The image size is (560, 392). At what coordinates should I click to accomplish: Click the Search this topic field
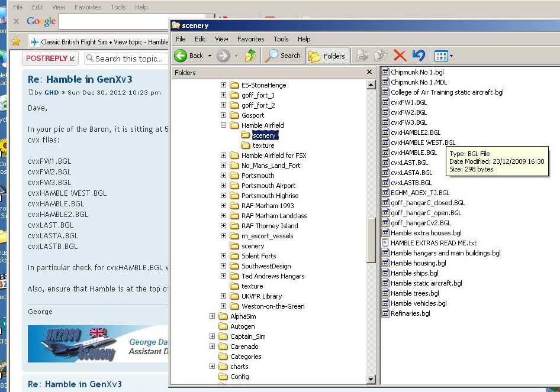coord(127,59)
